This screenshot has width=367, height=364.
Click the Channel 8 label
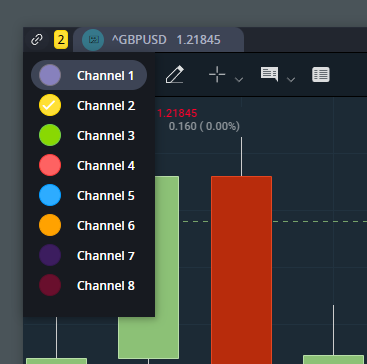106,286
